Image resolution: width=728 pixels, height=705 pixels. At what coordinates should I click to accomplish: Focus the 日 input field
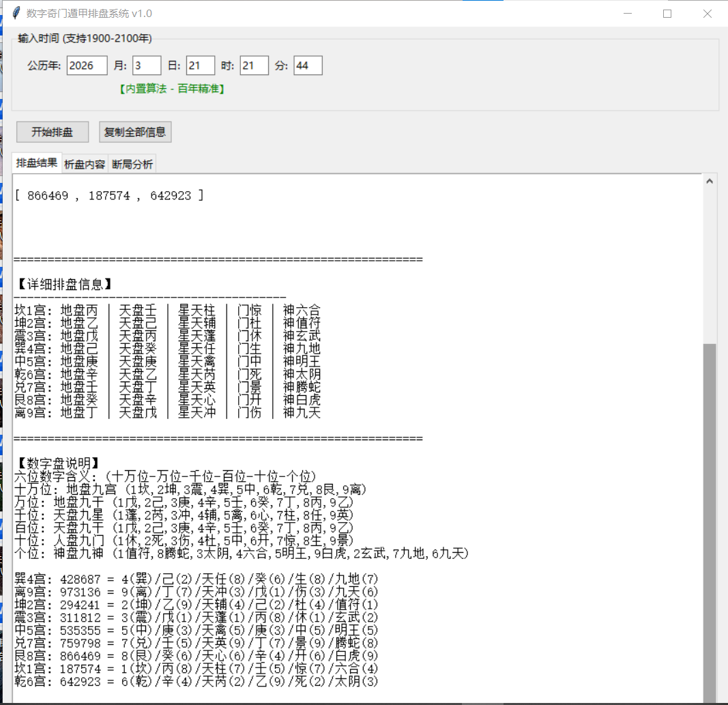pyautogui.click(x=201, y=66)
